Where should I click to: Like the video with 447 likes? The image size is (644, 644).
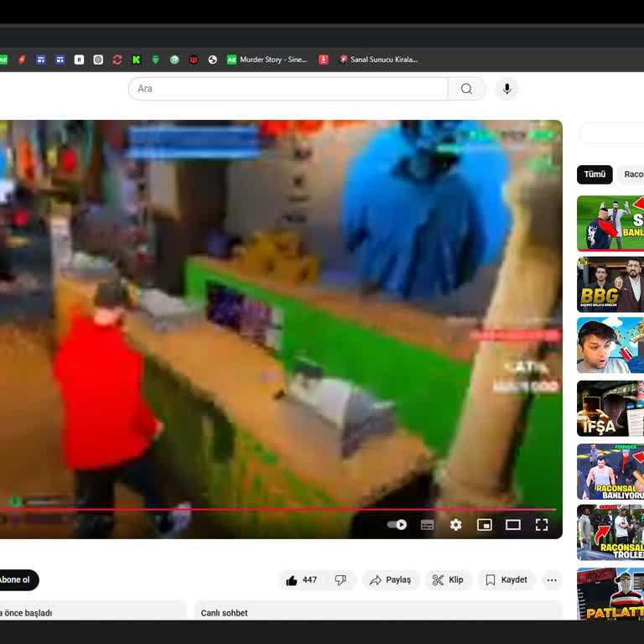302,580
